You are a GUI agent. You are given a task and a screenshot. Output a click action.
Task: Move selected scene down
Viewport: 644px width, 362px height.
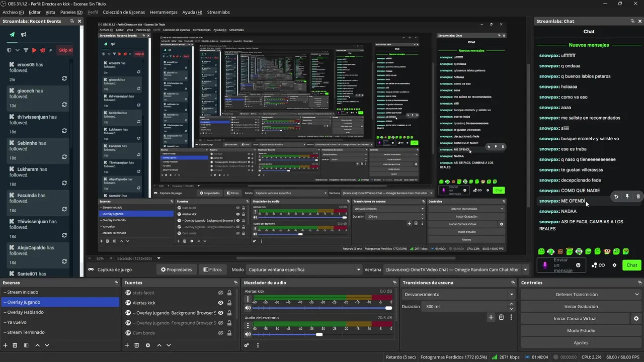pyautogui.click(x=47, y=345)
